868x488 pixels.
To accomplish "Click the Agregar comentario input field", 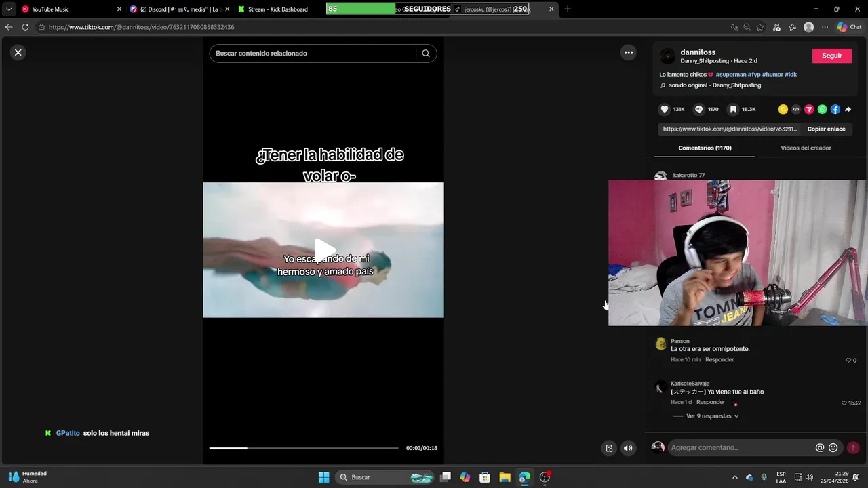I will click(741, 447).
